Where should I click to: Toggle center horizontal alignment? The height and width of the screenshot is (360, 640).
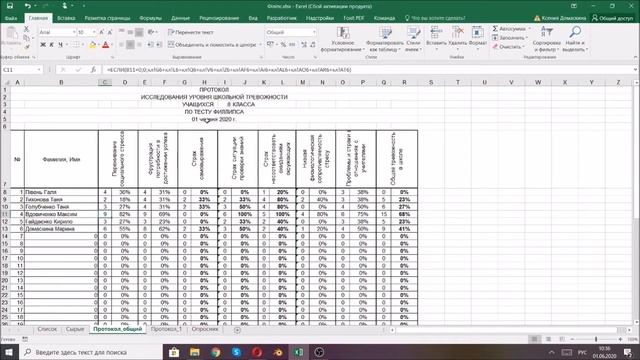[130, 44]
